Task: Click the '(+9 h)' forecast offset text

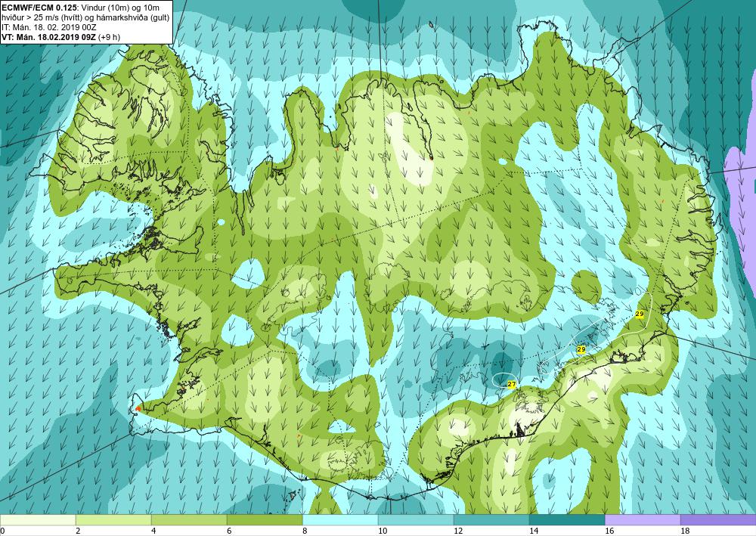Action: [x=110, y=37]
